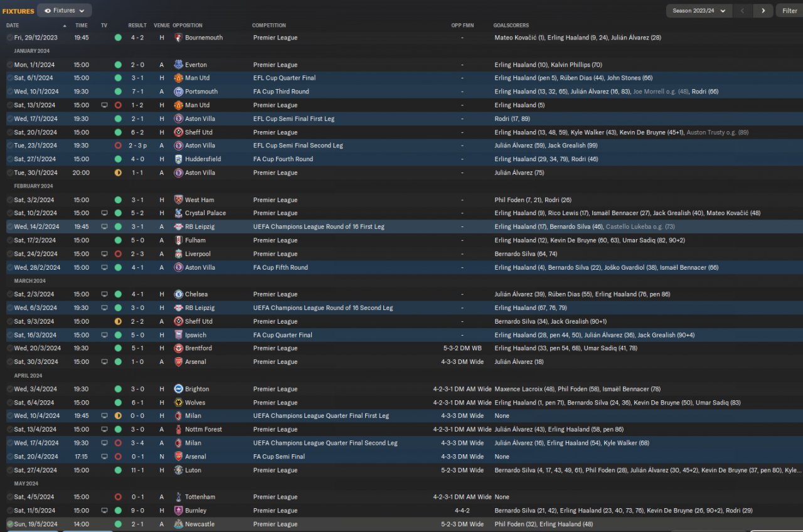The width and height of the screenshot is (803, 532).
Task: Click the Bournemouth club crest icon
Action: point(178,38)
